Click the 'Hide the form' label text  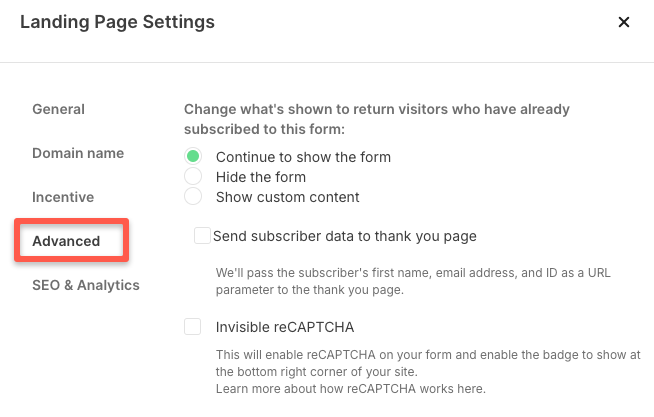pyautogui.click(x=261, y=177)
